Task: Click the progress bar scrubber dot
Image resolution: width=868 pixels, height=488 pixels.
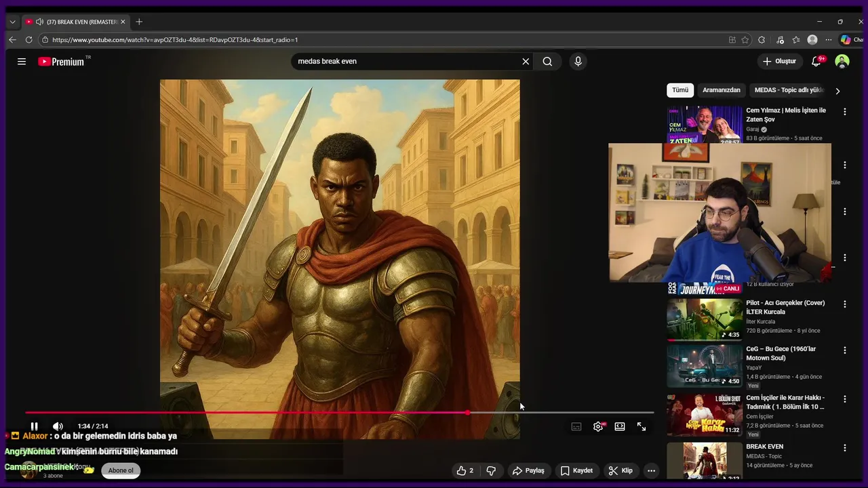Action: click(x=468, y=412)
